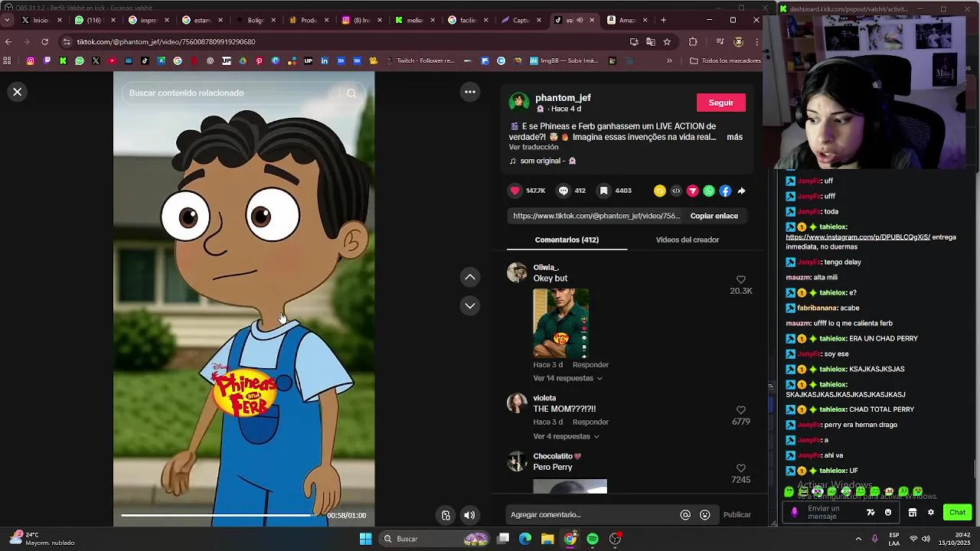
Task: Go back with the browser back arrow
Action: click(x=8, y=41)
